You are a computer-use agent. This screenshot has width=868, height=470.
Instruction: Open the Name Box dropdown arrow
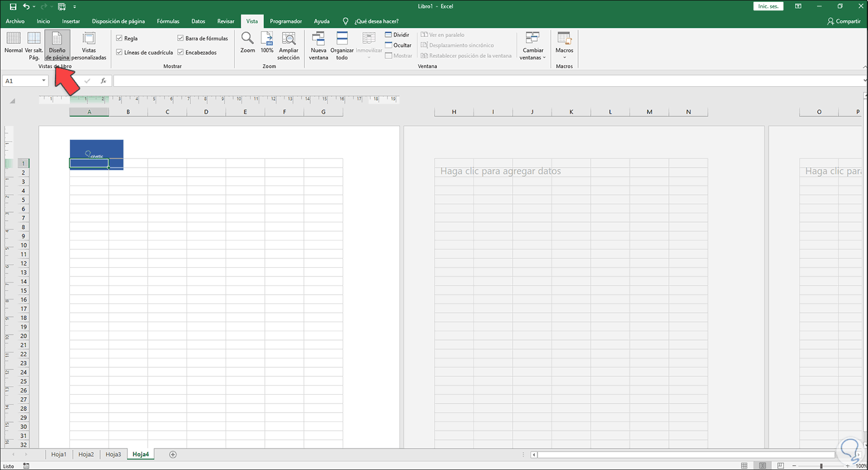[43, 81]
